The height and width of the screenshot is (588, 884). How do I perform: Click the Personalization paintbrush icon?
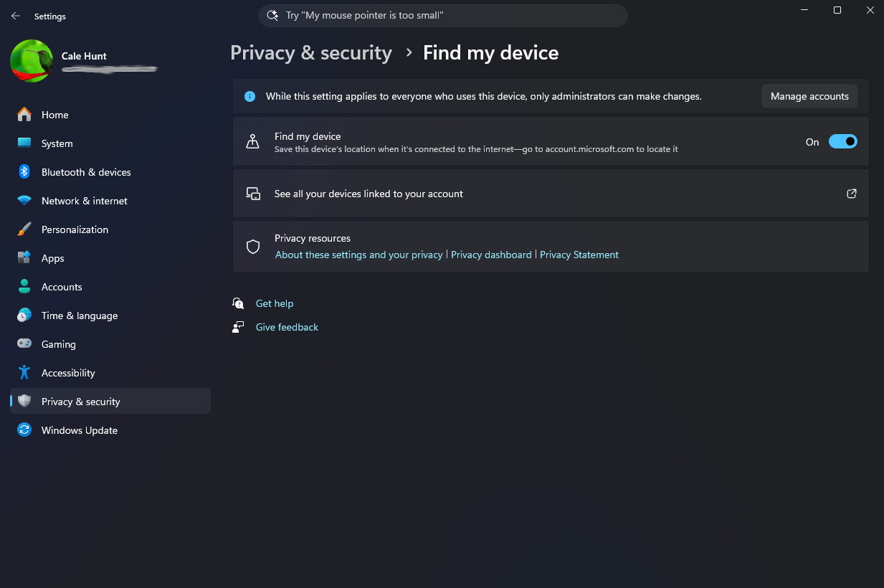[24, 229]
